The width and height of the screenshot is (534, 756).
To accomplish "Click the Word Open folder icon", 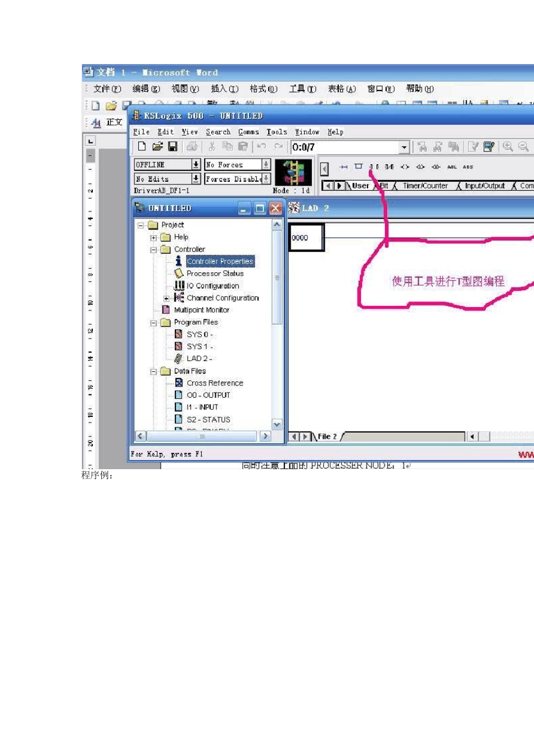I will (111, 105).
